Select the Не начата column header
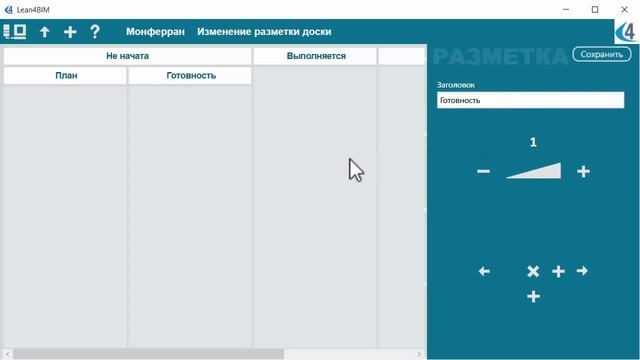Screen dimensions: 640x360 coord(127,56)
